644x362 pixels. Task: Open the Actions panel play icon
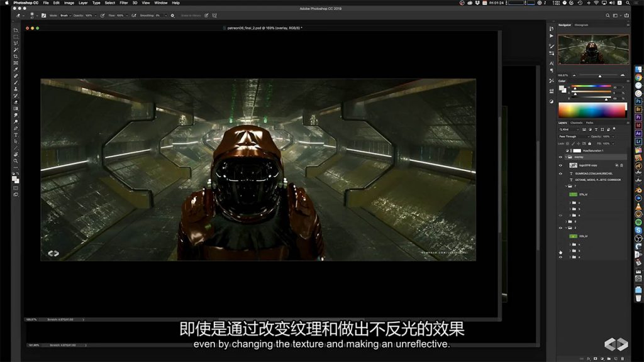click(551, 36)
